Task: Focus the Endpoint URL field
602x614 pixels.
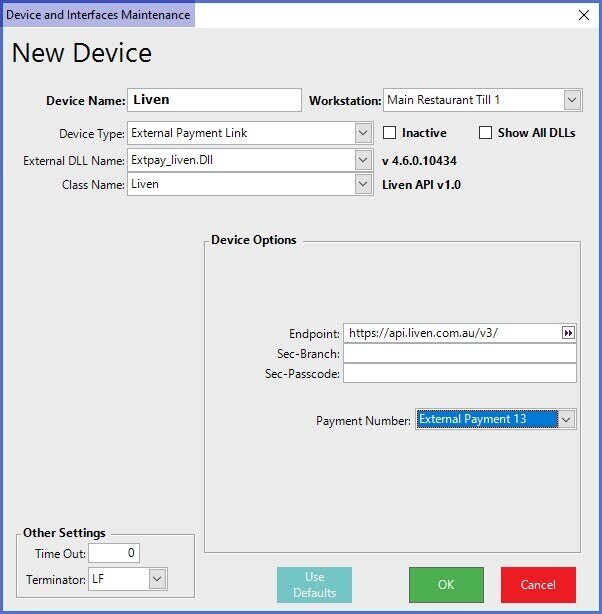Action: point(450,333)
